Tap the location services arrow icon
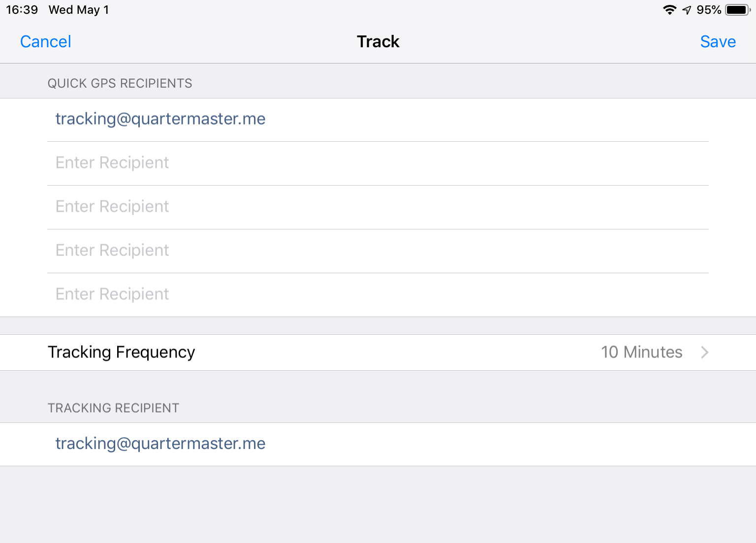The image size is (756, 543). click(x=687, y=10)
